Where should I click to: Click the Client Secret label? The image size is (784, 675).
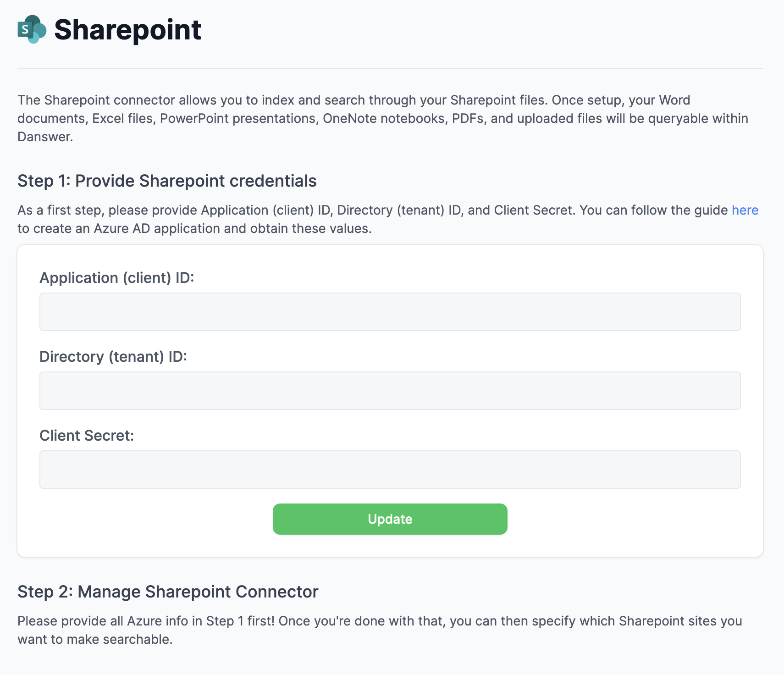pos(87,436)
